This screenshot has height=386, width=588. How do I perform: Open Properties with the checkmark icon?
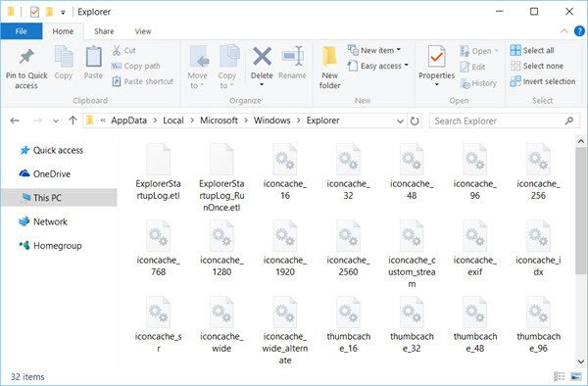point(436,57)
